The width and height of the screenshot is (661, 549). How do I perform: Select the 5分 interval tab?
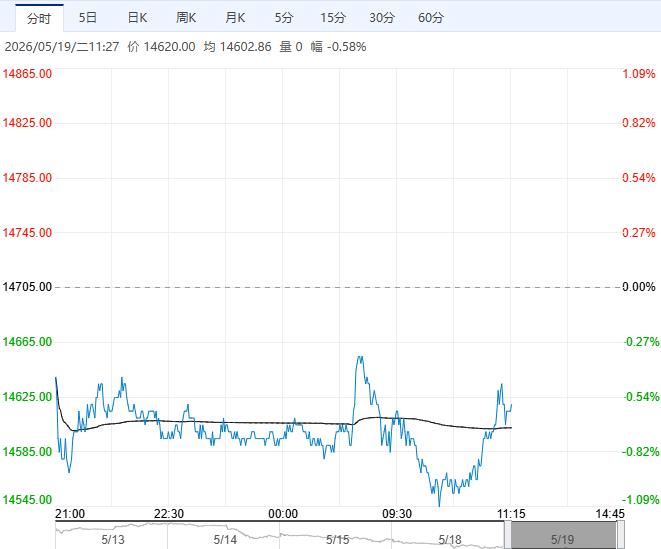[x=283, y=18]
